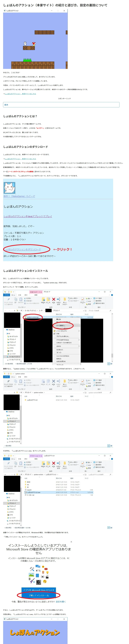Open 本家サイトはこちら link under the download heading
The height and width of the screenshot is (644, 129).
tap(20, 159)
